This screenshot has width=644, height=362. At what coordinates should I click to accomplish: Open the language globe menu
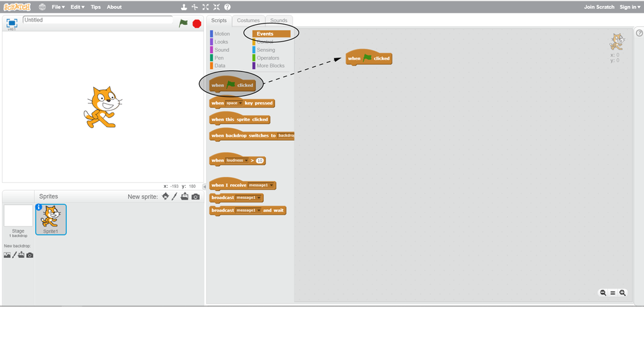[x=42, y=7]
